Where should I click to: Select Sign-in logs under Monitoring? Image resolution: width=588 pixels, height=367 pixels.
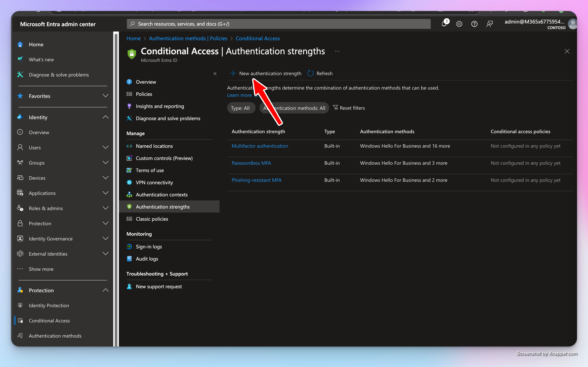pos(149,247)
